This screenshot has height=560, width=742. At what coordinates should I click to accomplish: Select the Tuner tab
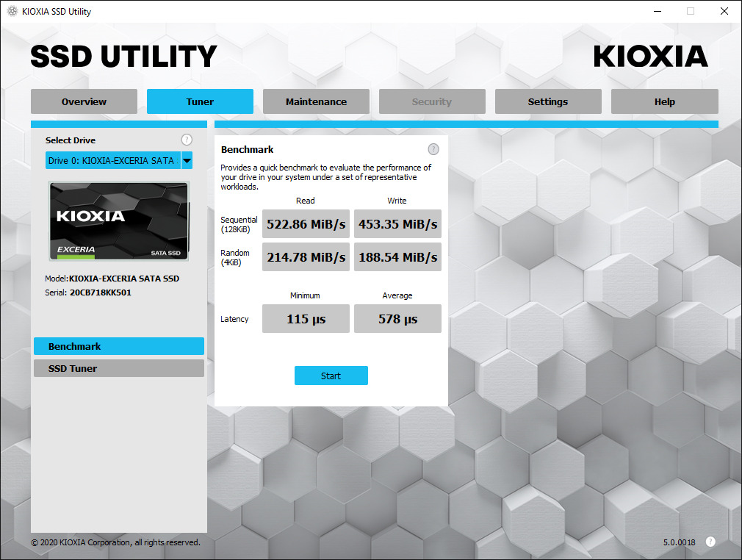[200, 101]
